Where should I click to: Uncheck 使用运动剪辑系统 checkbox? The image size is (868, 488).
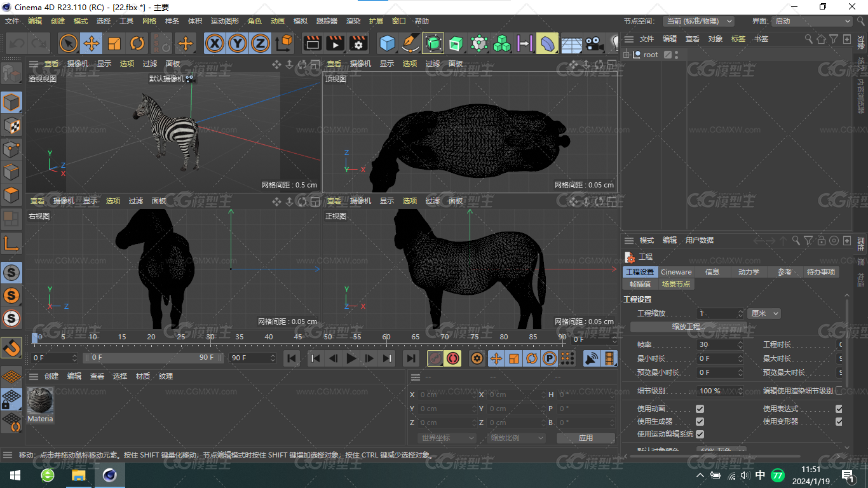click(700, 434)
